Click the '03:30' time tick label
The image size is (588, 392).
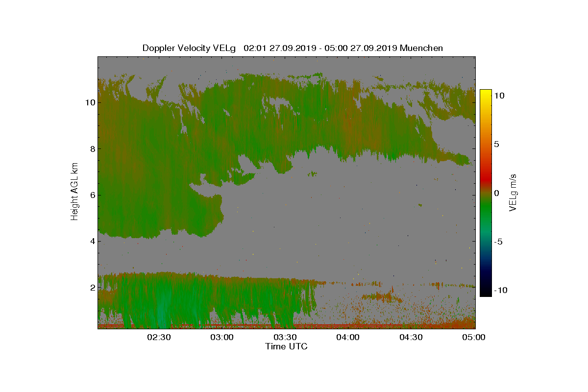pyautogui.click(x=285, y=337)
